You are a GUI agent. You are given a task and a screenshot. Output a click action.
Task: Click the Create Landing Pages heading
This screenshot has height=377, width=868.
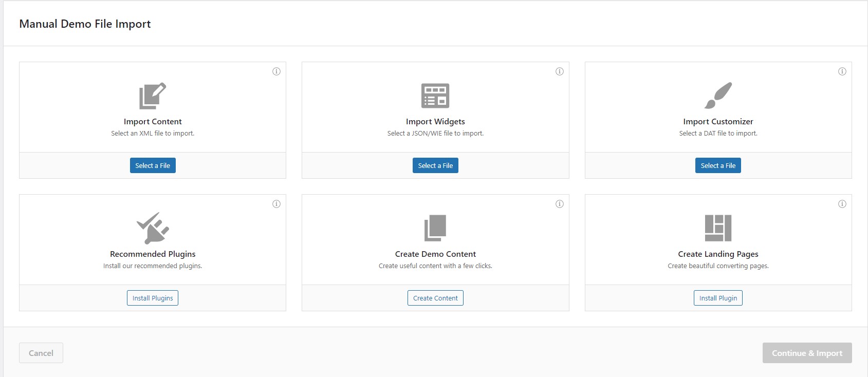click(x=718, y=254)
